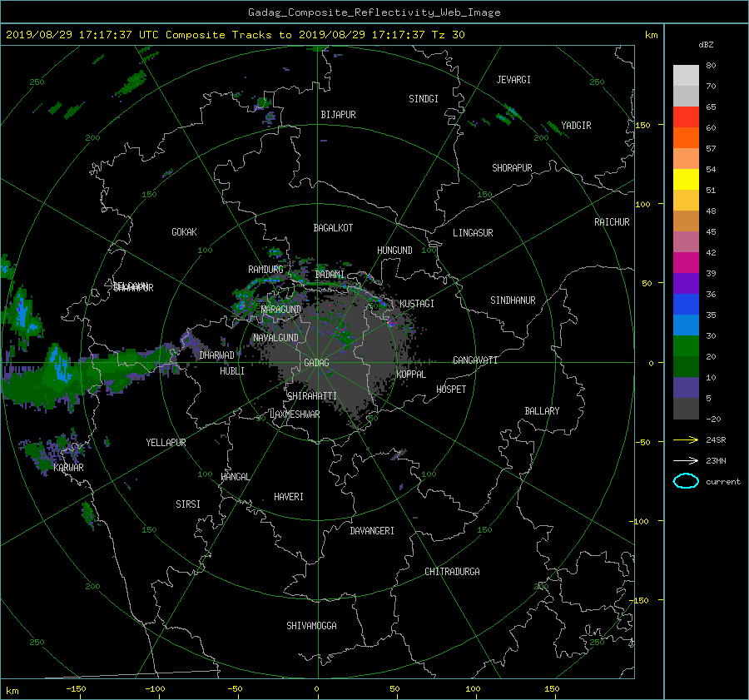Click the KARWAR city label
749x700 pixels.
68,468
